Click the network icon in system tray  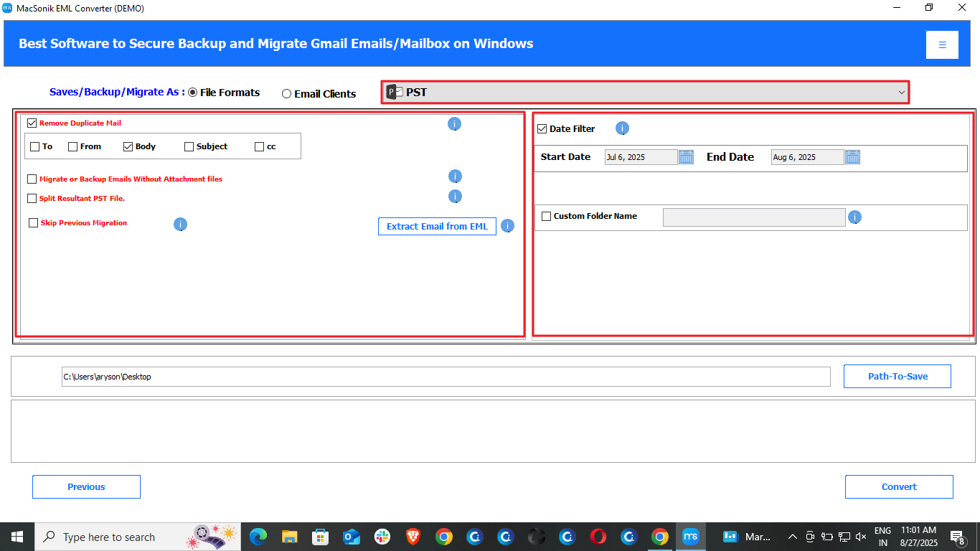click(844, 537)
